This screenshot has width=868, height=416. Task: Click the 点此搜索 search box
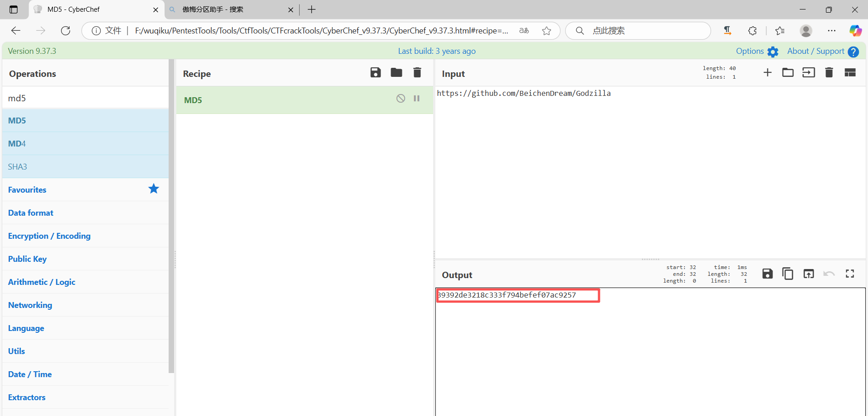[638, 31]
